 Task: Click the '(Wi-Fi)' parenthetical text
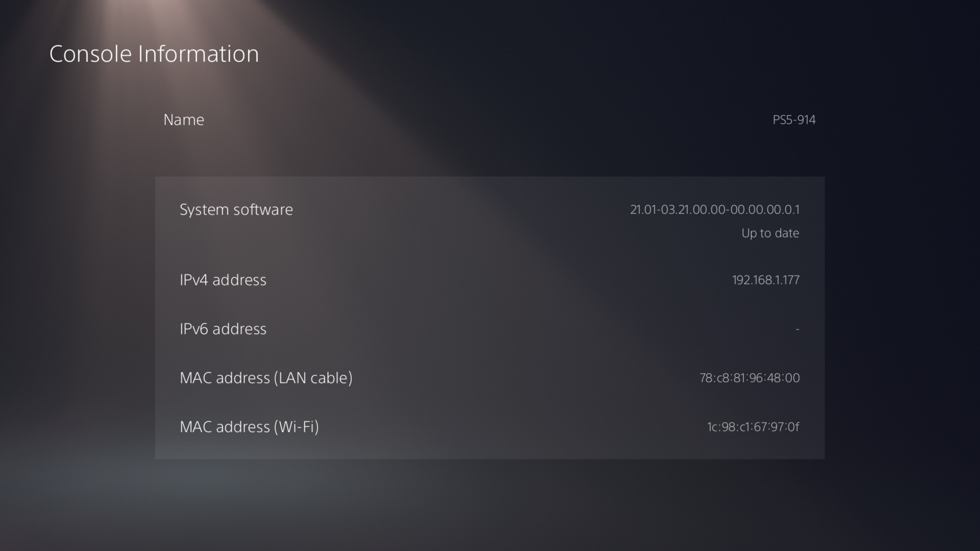tap(296, 427)
